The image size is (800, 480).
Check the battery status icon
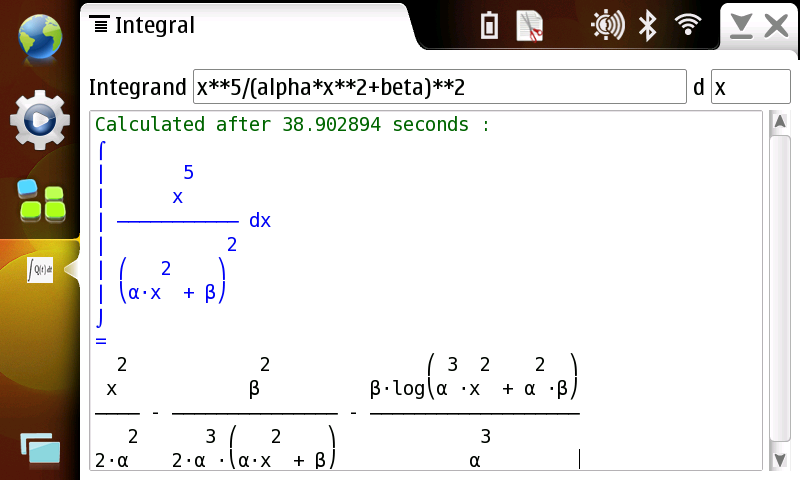pos(489,26)
